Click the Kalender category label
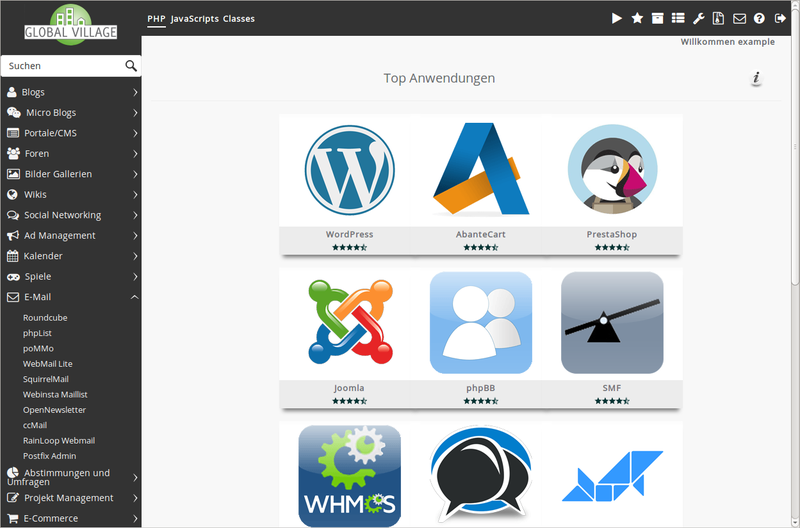 43,256
